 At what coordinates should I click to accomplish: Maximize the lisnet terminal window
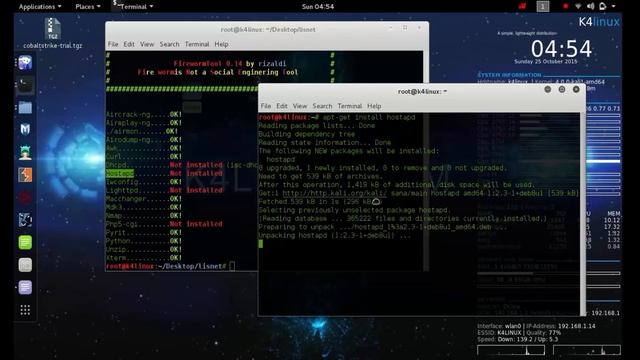click(405, 28)
